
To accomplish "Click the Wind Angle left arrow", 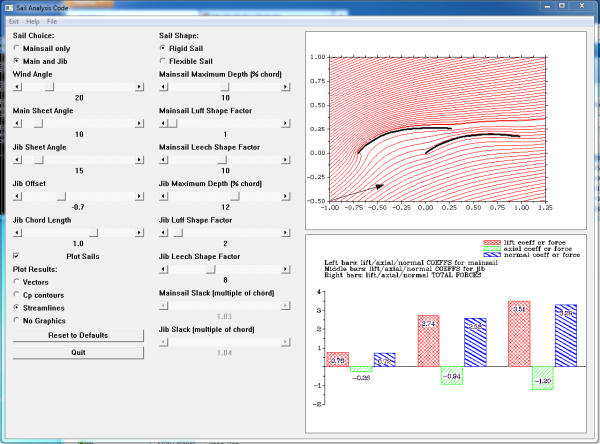I will click(x=16, y=87).
